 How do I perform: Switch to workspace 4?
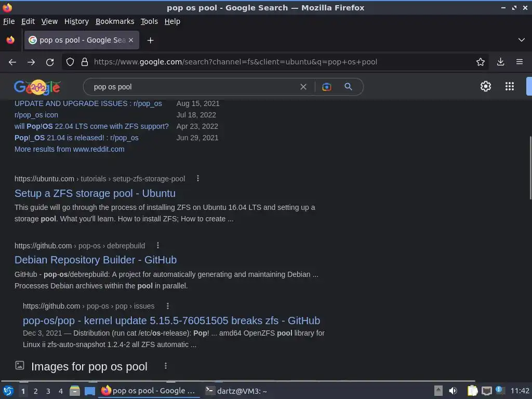click(x=61, y=391)
